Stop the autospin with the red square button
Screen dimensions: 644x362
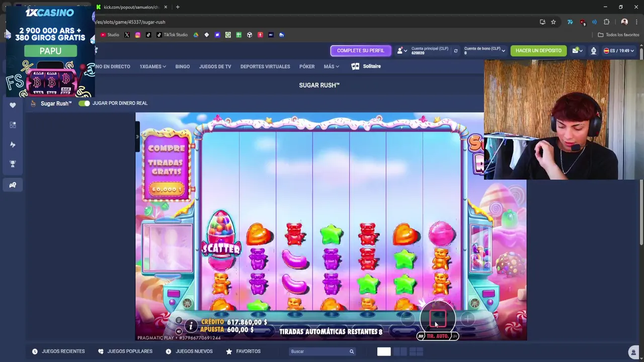pos(438,318)
